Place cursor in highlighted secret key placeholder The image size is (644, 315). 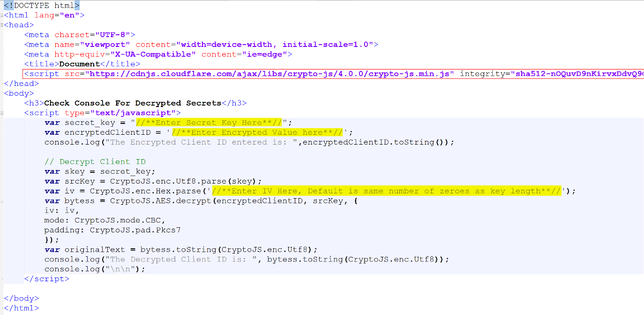tap(209, 123)
